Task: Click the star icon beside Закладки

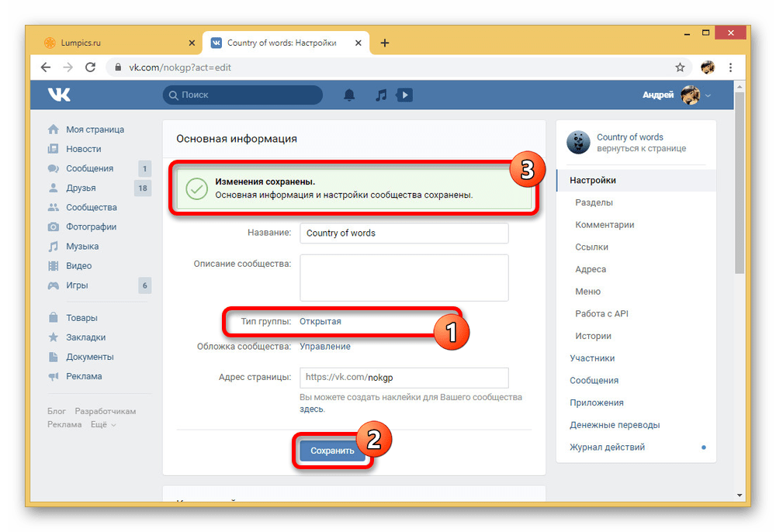Action: pos(54,337)
